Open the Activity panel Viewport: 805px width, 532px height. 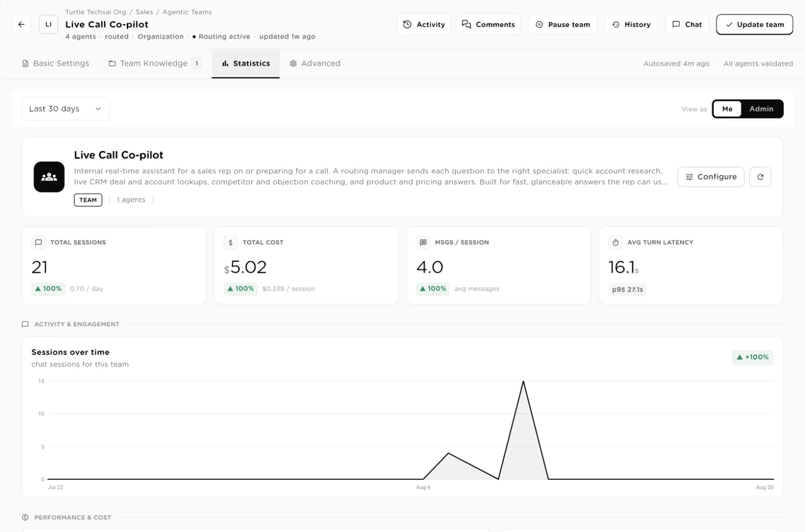pos(424,24)
